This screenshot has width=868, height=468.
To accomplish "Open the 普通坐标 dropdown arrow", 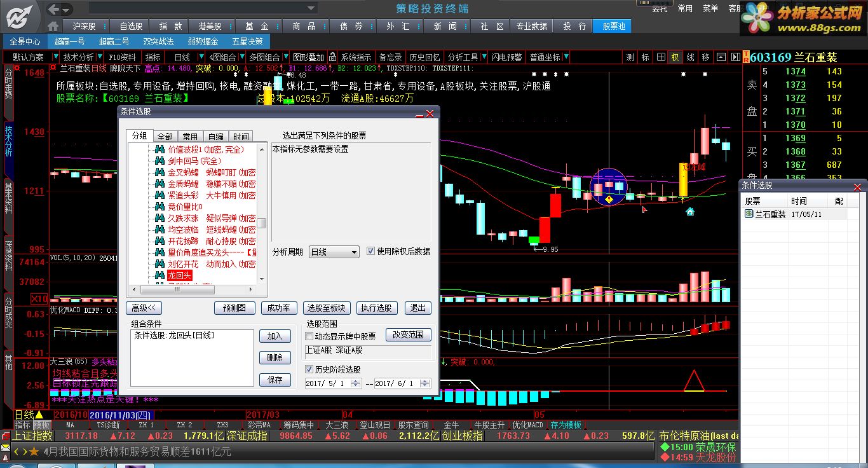I will [565, 57].
